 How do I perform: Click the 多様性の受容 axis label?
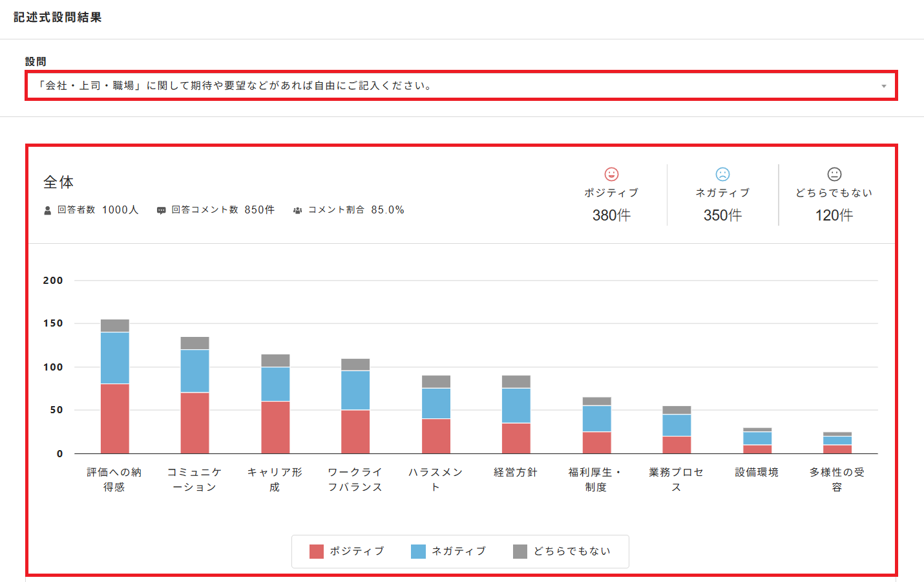(837, 480)
